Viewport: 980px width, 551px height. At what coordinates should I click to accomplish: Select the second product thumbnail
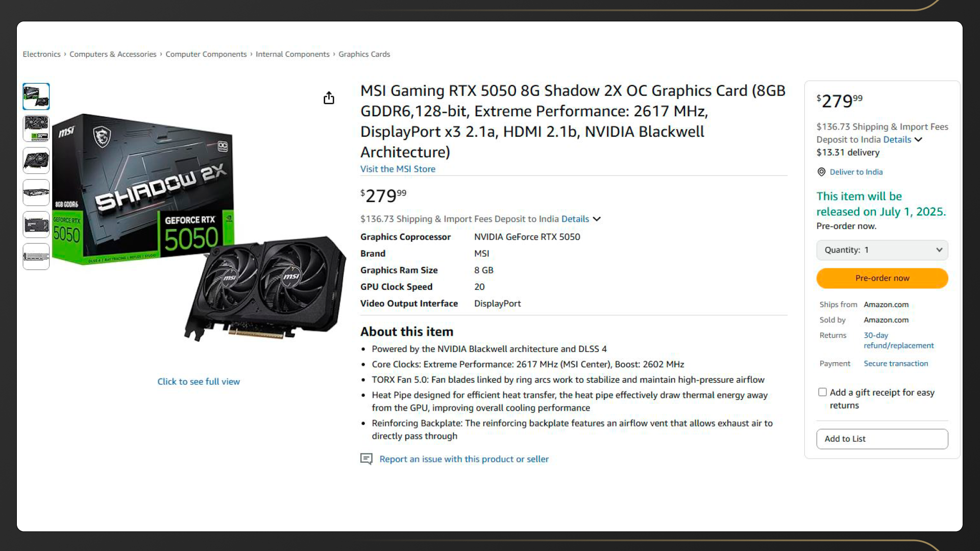36,128
